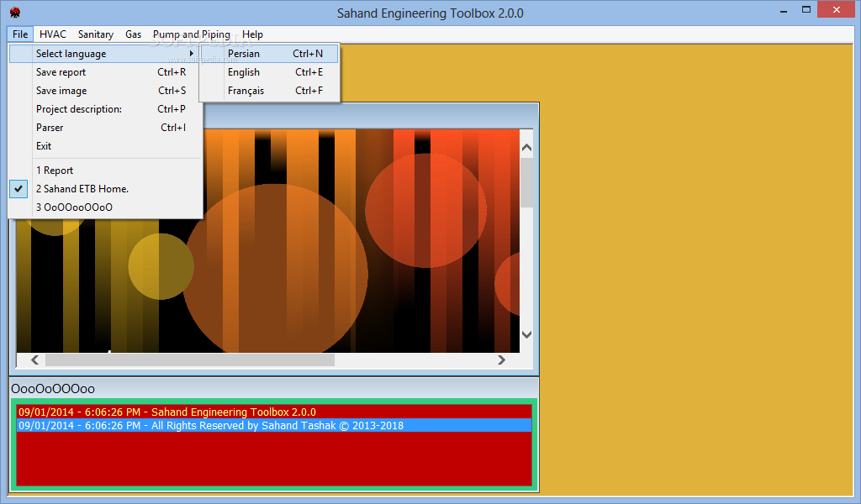
Task: Choose Save image from File menu
Action: tap(104, 91)
